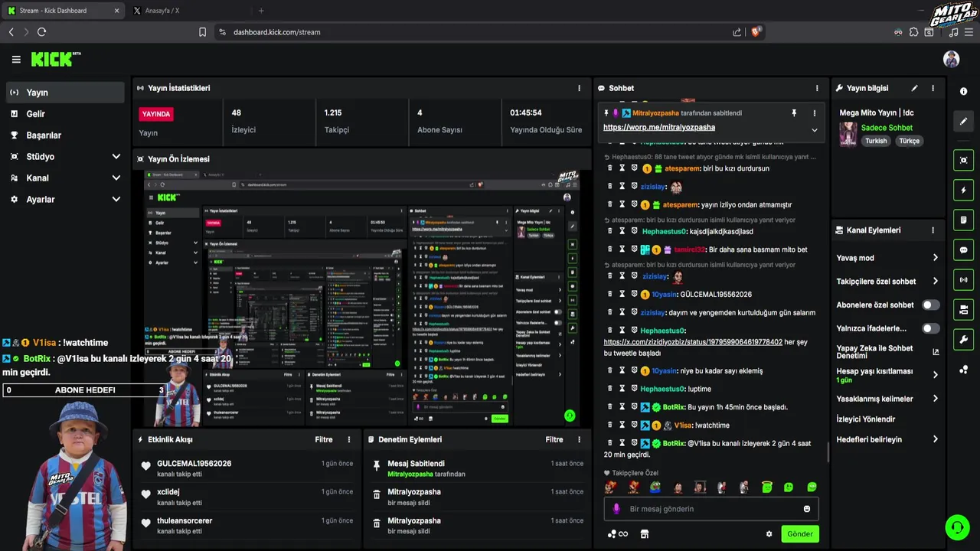Open the hamburger menu beside Kick logo
The width and height of the screenshot is (980, 551).
pos(16,59)
